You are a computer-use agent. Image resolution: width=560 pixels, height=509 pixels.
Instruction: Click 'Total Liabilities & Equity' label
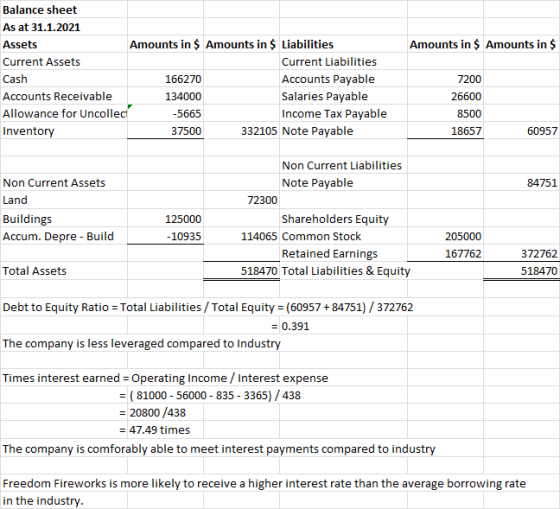tap(346, 271)
